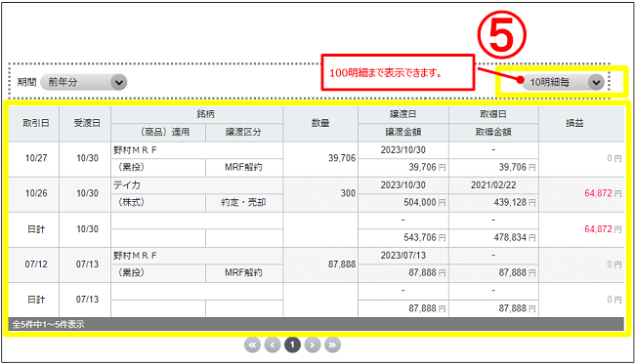Screen dimensions: 635x364
Task: Go to first page with double-left arrow
Action: click(x=252, y=345)
